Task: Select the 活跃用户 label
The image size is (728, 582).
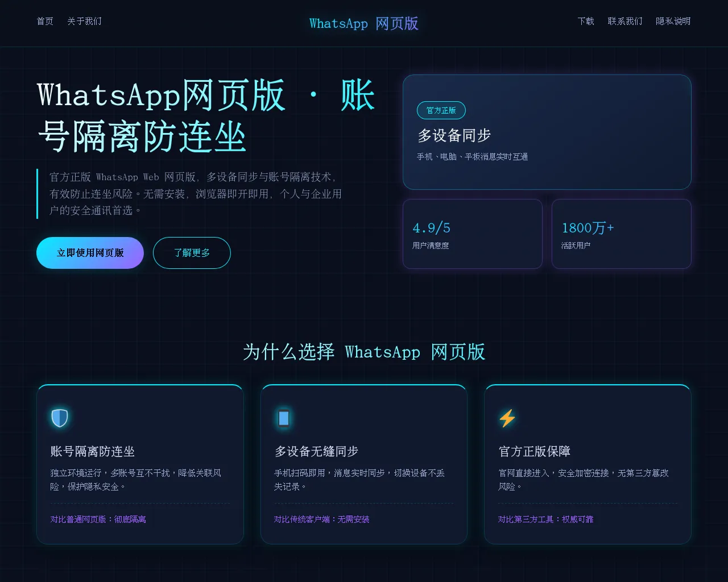Action: click(x=576, y=246)
